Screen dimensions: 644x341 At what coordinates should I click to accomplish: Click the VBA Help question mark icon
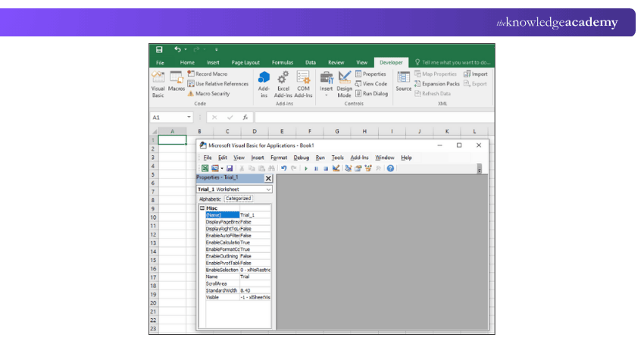(x=390, y=167)
